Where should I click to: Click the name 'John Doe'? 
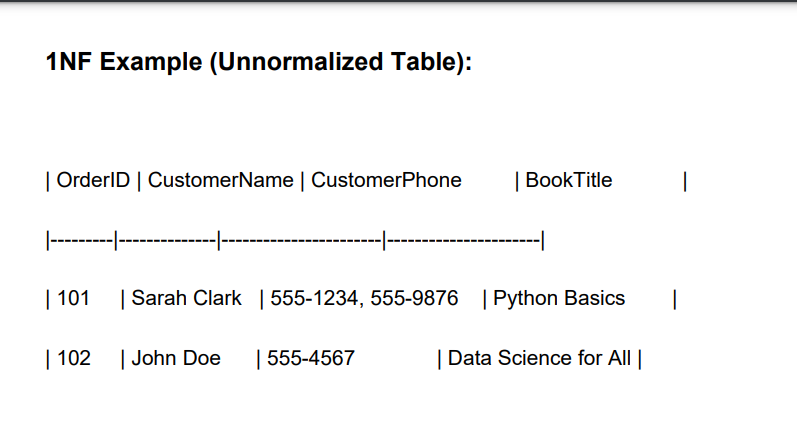click(176, 358)
